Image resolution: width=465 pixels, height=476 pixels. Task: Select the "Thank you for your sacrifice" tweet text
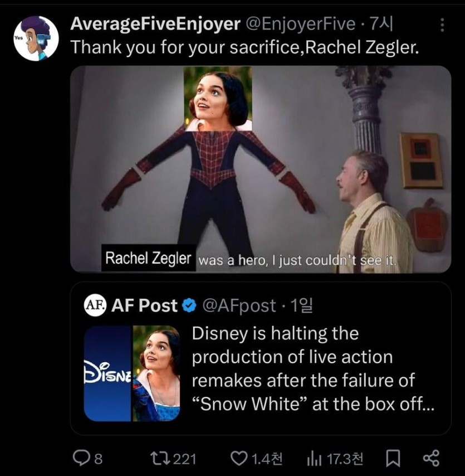(x=244, y=47)
